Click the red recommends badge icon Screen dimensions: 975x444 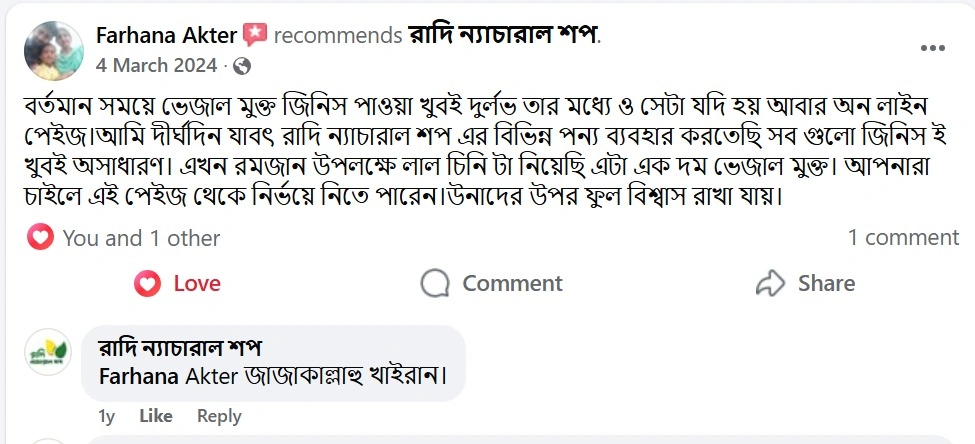point(255,35)
